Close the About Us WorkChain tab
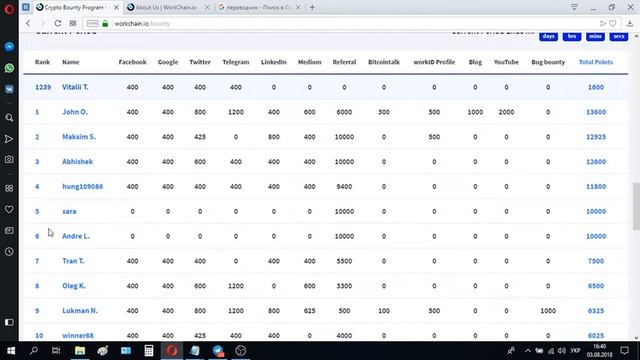The image size is (640, 360). click(207, 7)
